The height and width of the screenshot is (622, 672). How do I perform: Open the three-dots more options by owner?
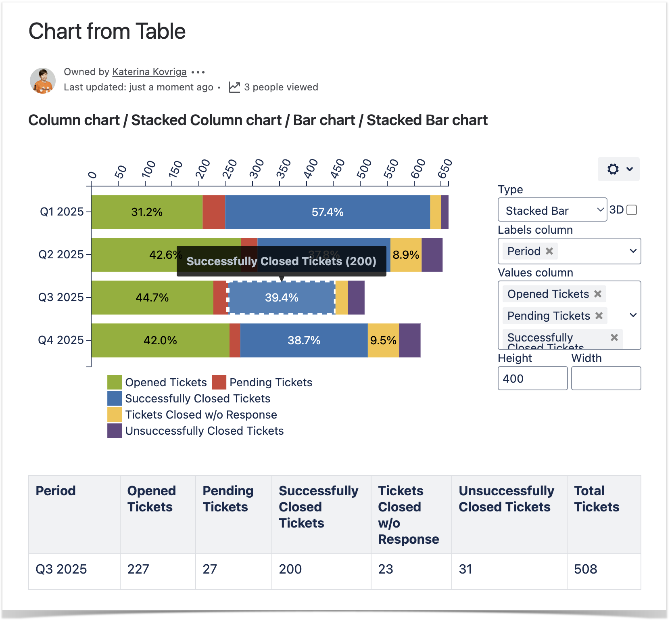point(198,72)
